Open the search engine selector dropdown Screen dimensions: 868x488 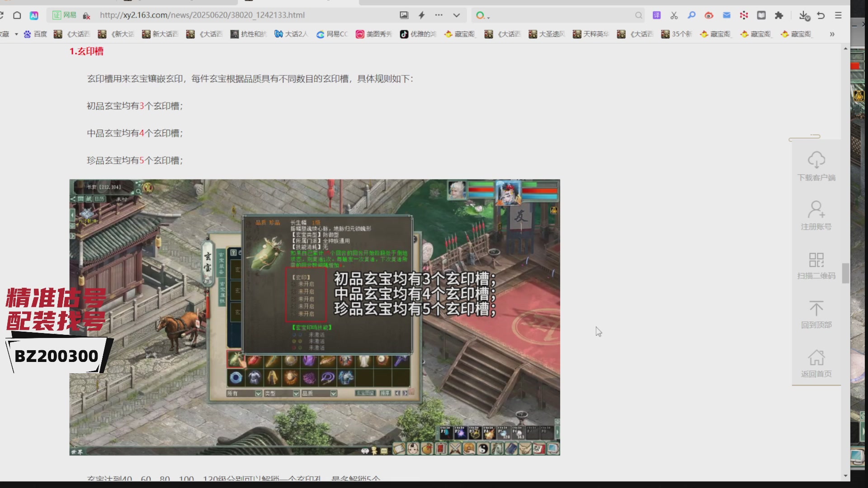point(482,15)
